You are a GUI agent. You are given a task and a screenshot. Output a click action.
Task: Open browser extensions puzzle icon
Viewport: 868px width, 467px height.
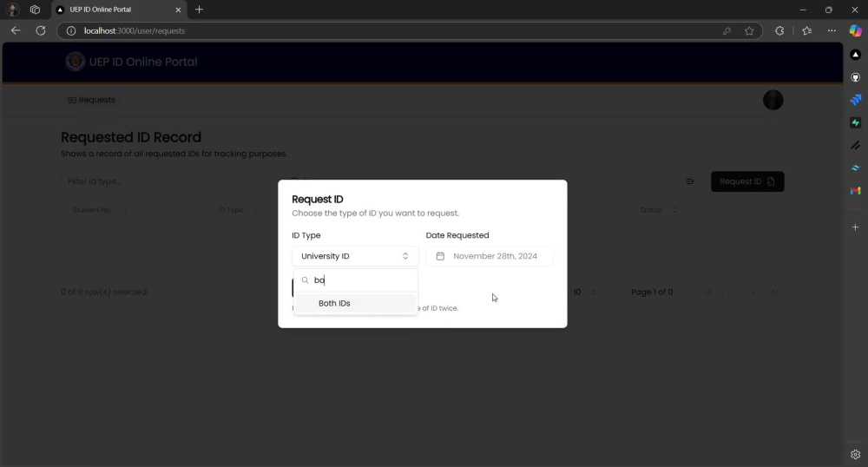pyautogui.click(x=779, y=31)
